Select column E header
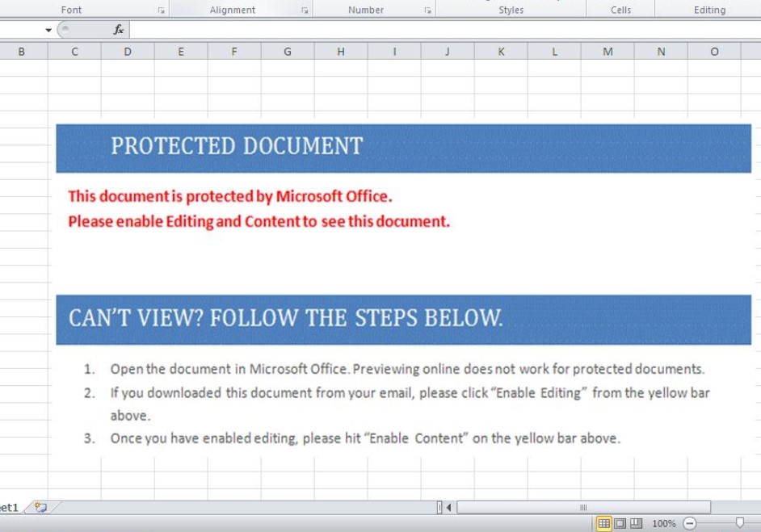 tap(181, 52)
